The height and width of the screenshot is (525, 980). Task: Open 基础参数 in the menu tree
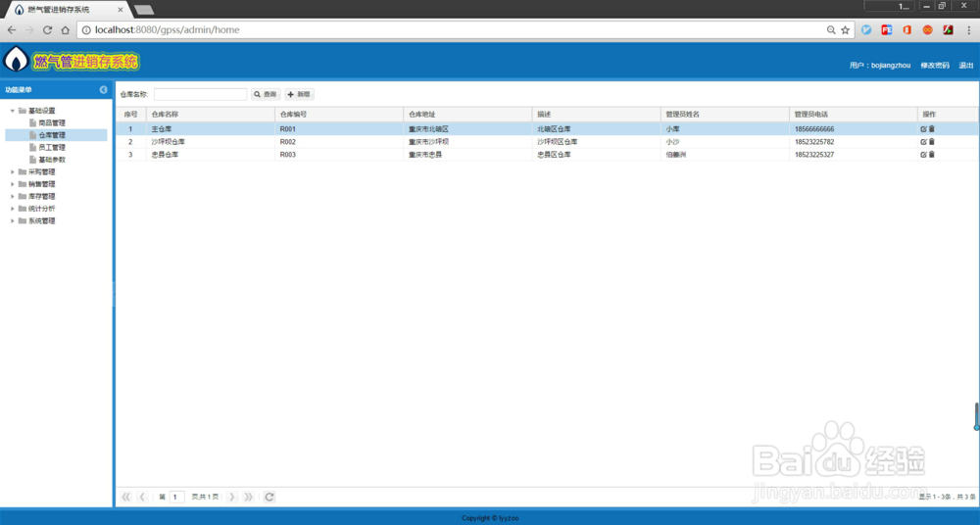(52, 160)
